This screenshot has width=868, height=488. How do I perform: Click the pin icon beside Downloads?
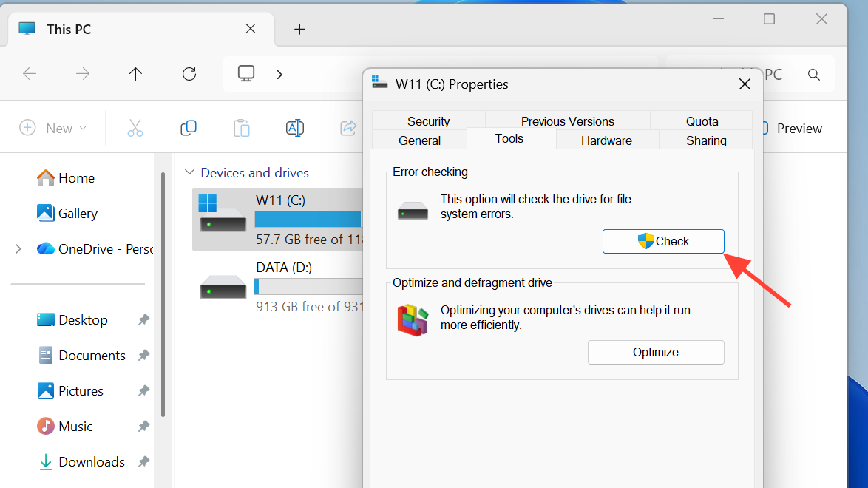143,461
